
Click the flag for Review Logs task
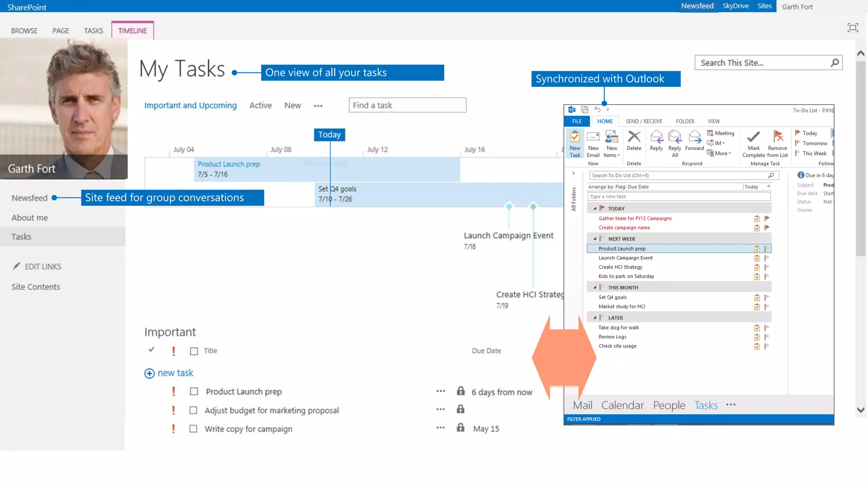coord(767,337)
